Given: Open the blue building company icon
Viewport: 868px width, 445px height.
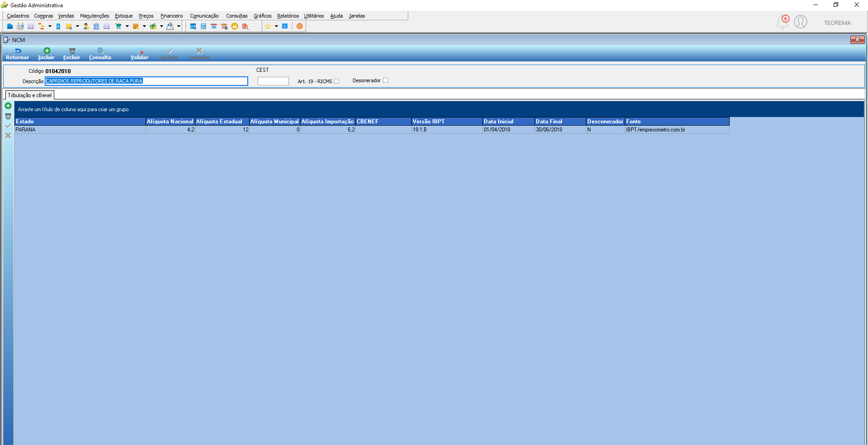Looking at the screenshot, I should (10, 26).
